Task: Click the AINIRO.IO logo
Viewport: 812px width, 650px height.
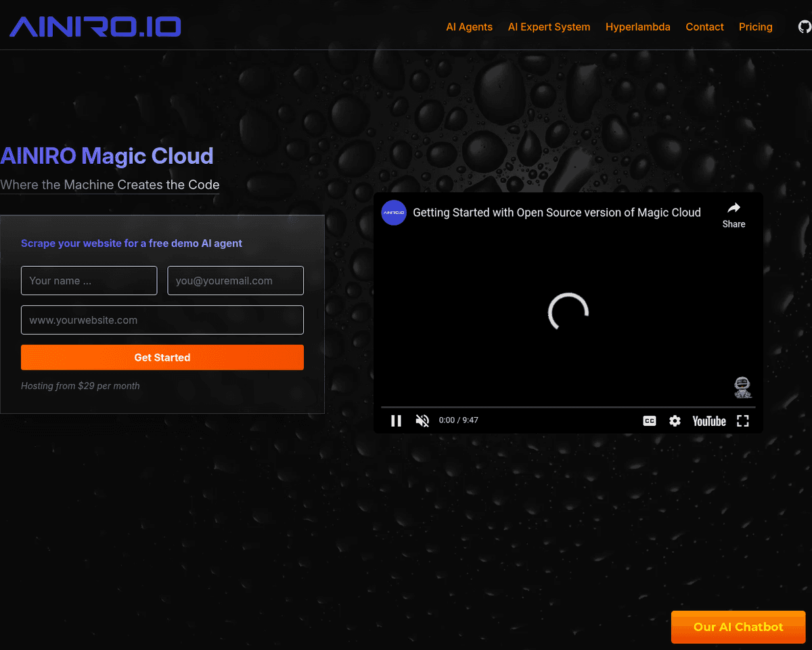Action: (95, 26)
